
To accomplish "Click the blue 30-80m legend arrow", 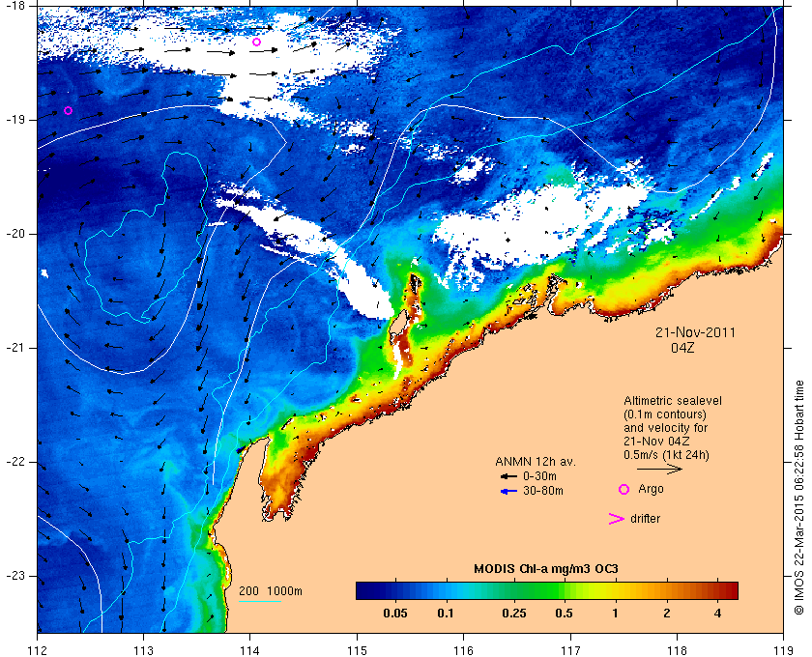I will tap(508, 492).
